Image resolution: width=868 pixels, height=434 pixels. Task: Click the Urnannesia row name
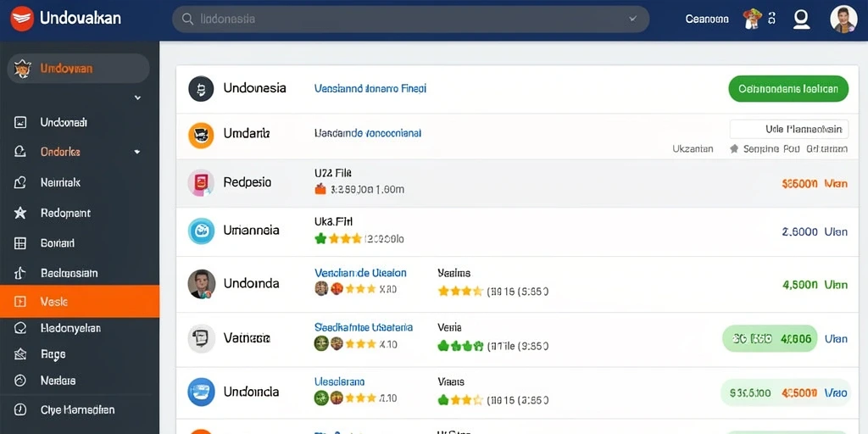251,230
